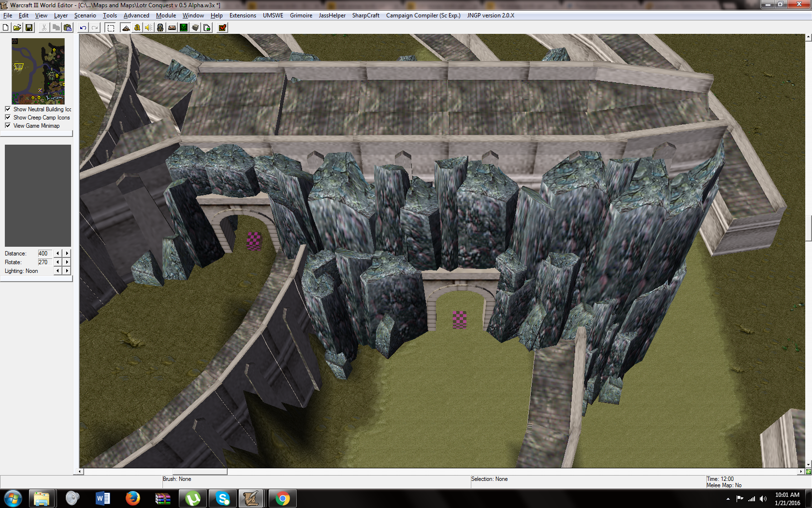Increase camera Distance with right arrow
This screenshot has height=508, width=812.
(x=67, y=254)
